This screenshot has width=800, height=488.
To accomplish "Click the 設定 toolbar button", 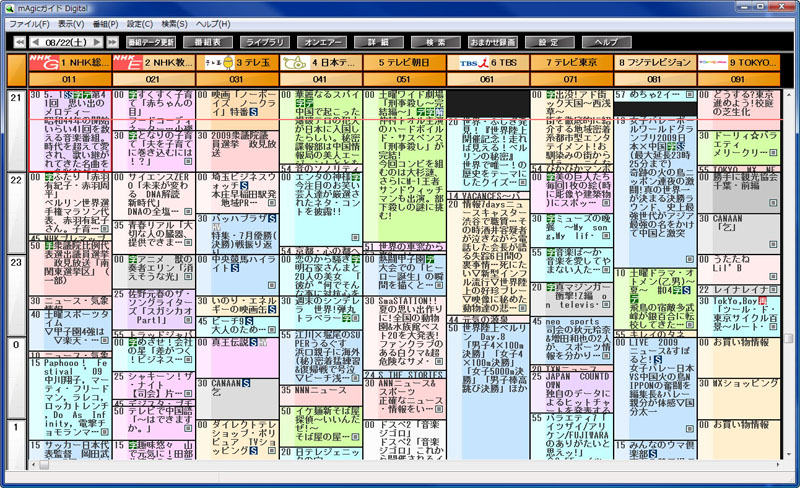I will click(x=549, y=42).
